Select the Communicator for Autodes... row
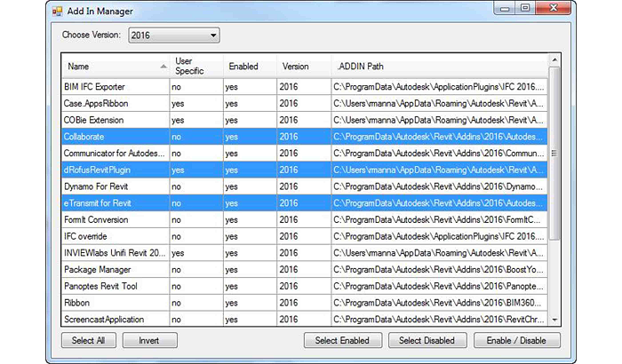Screen dimensions: 622x364 (x=304, y=154)
